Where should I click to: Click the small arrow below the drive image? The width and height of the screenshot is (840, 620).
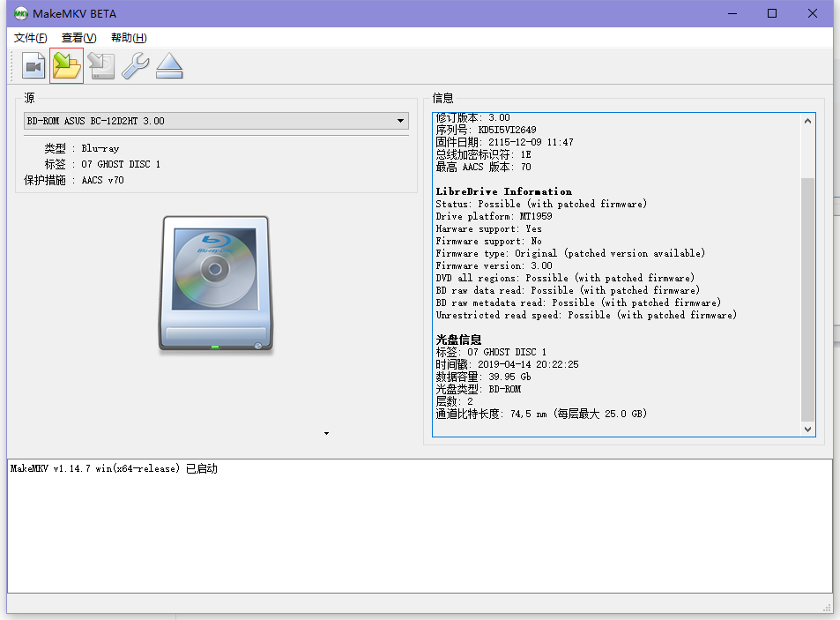[326, 433]
